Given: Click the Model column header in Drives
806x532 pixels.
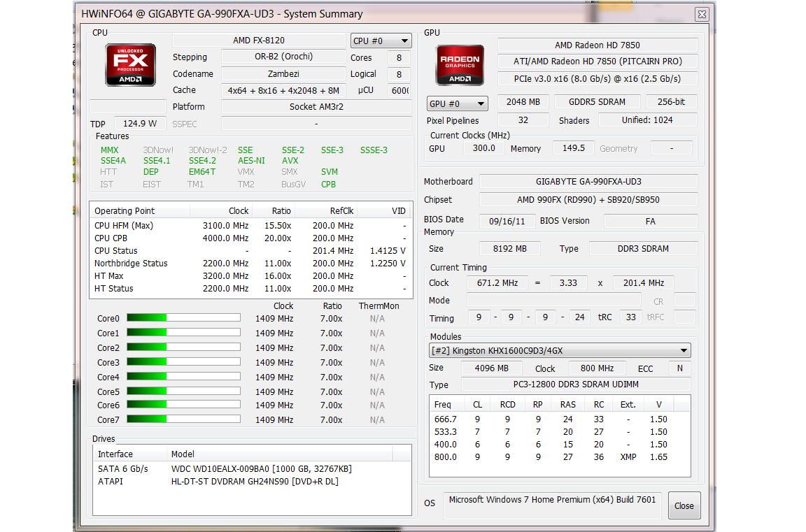Looking at the screenshot, I should (280, 454).
